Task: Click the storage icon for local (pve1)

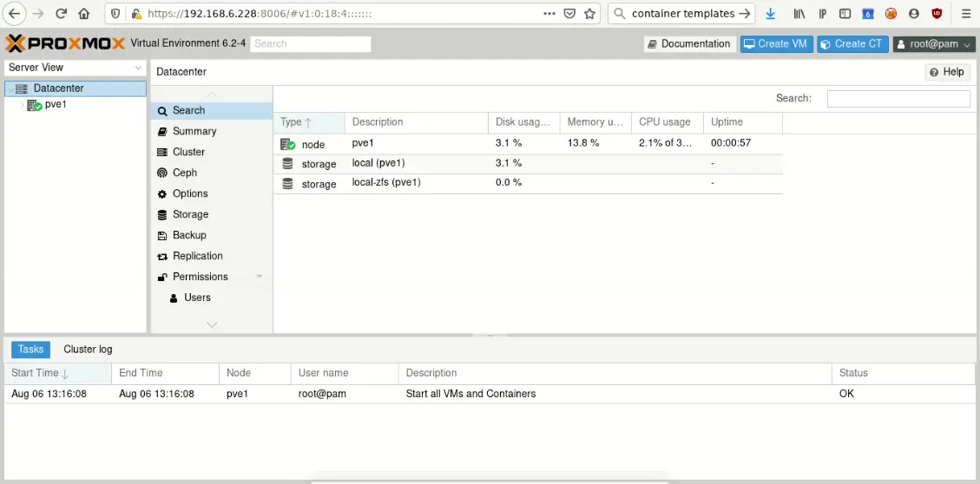Action: pyautogui.click(x=287, y=164)
